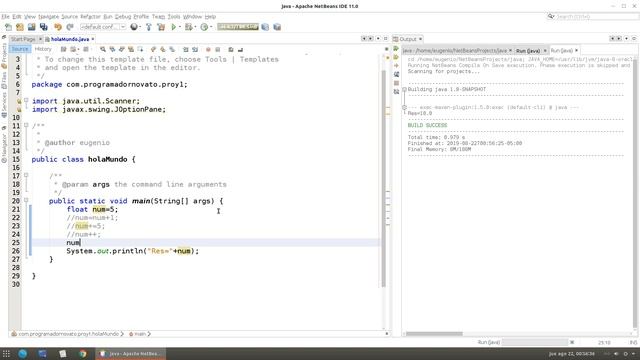This screenshot has width=640, height=360.
Task: Click the editor vertical scrollbar
Action: pos(383,179)
